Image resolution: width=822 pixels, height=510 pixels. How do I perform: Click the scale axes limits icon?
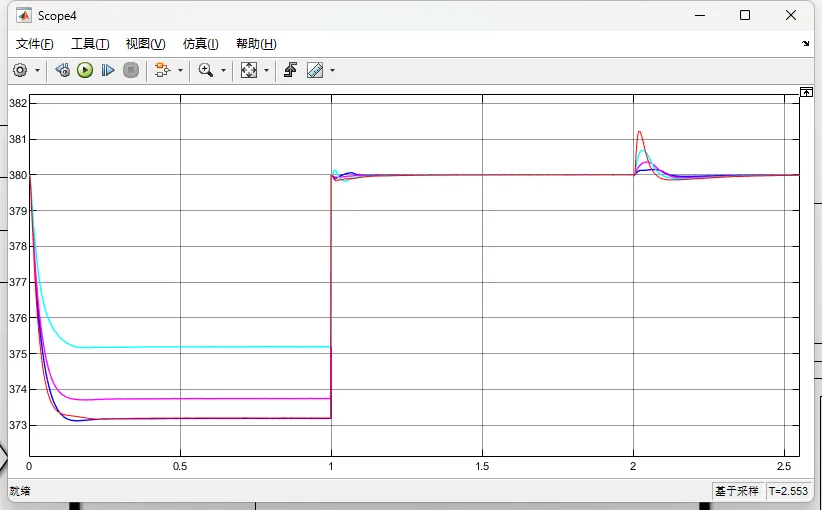[248, 70]
